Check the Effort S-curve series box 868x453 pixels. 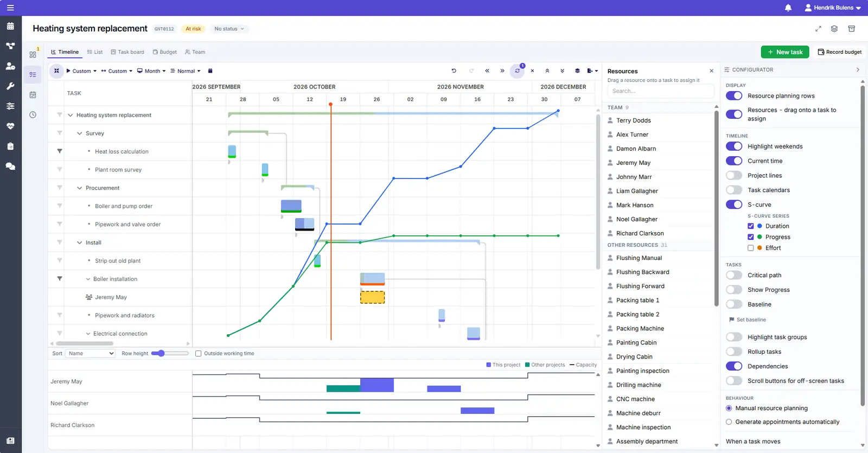751,248
